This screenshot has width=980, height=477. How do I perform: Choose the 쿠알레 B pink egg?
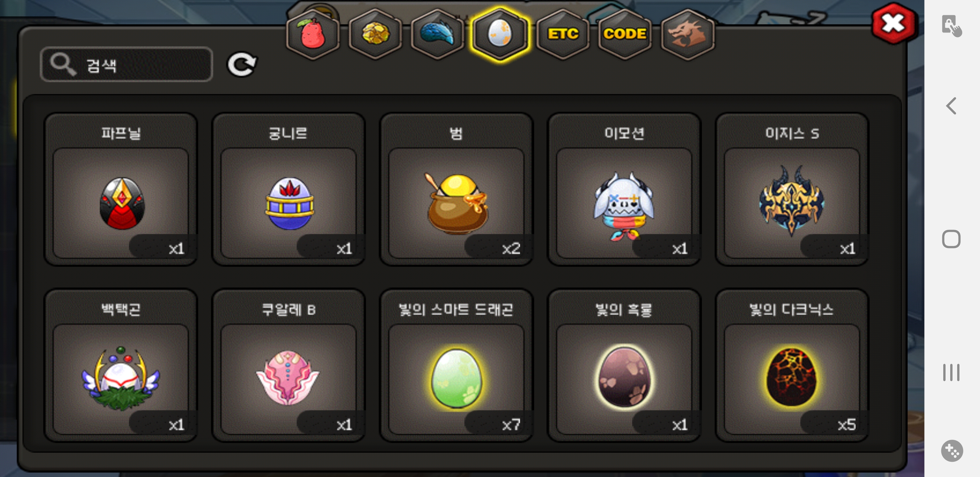(289, 365)
